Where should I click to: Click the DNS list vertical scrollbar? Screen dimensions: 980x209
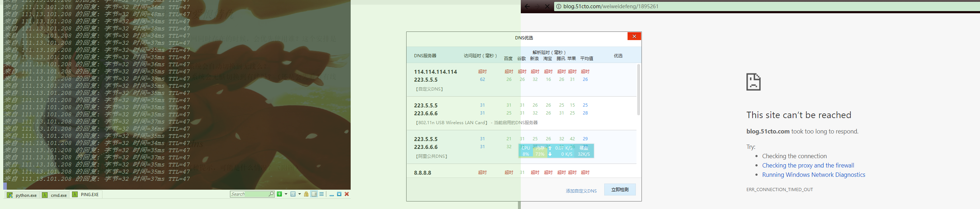pos(638,90)
